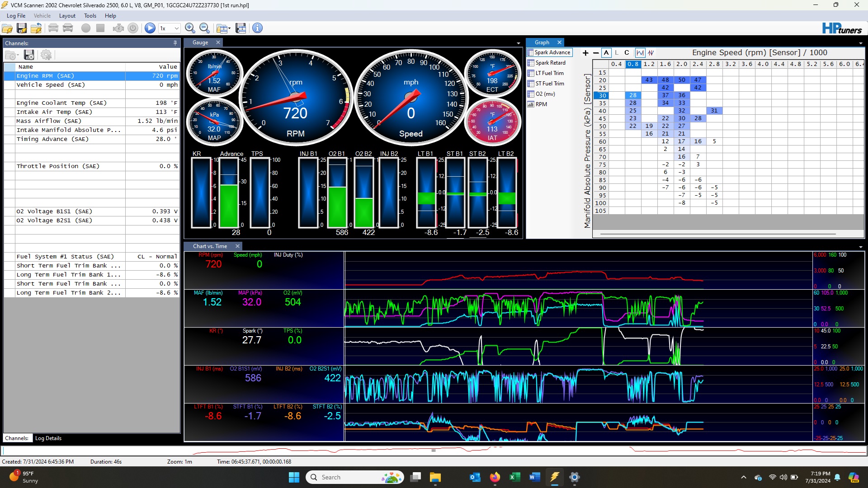The height and width of the screenshot is (488, 868).
Task: Switch to the Log Details tab
Action: tap(48, 438)
